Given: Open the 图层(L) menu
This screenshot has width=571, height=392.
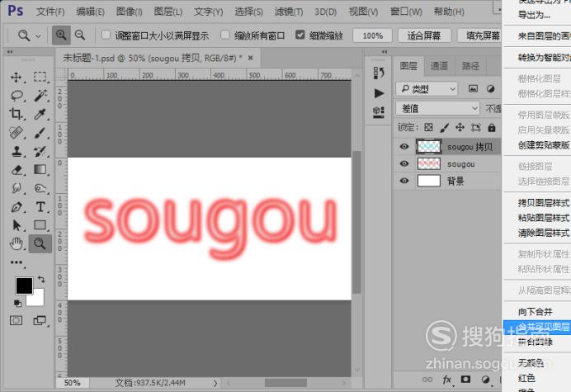Looking at the screenshot, I should click(x=168, y=12).
